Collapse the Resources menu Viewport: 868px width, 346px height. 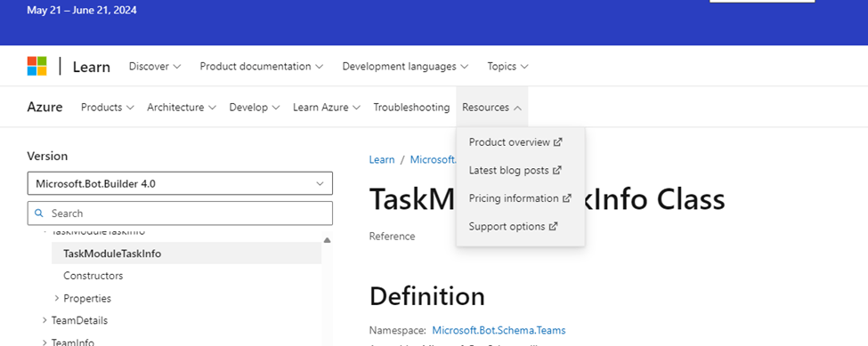click(492, 108)
